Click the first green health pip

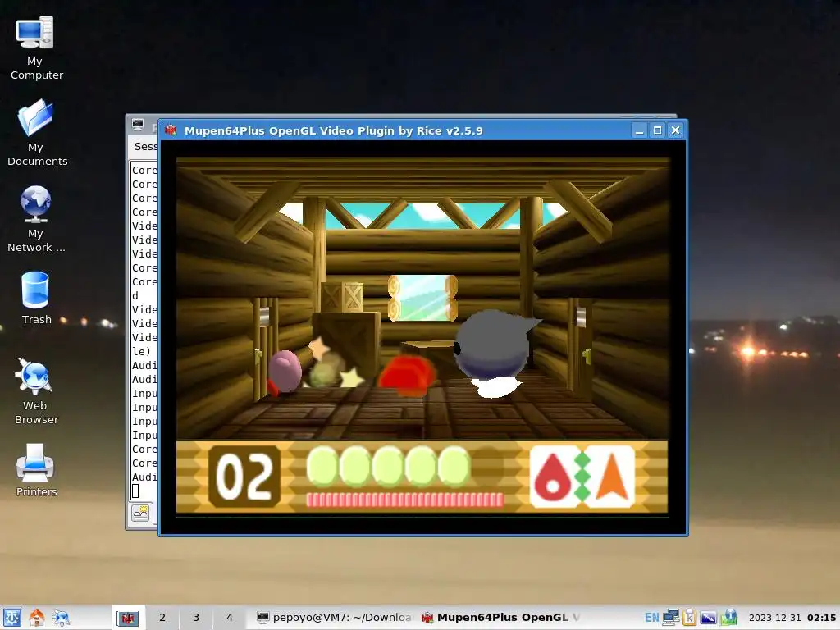click(x=322, y=467)
